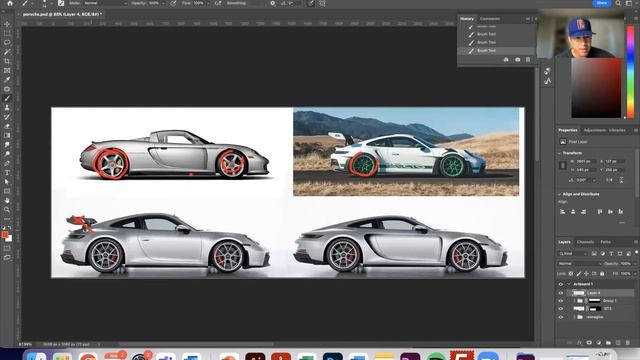Viewport: 640px width, 360px height.
Task: Select the Path Selection tool
Action: point(7,182)
